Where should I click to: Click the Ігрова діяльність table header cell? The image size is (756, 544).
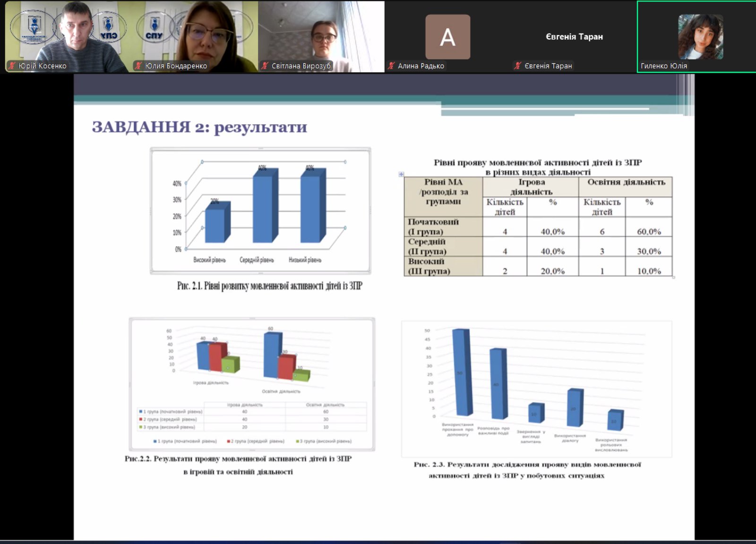tap(531, 187)
